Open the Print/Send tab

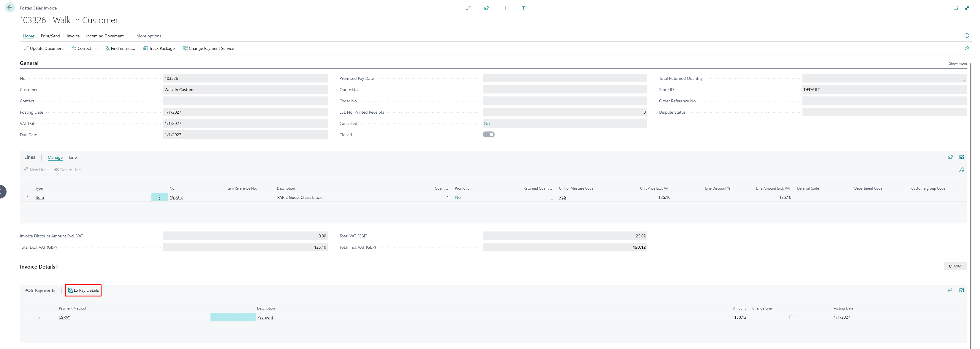tap(50, 36)
